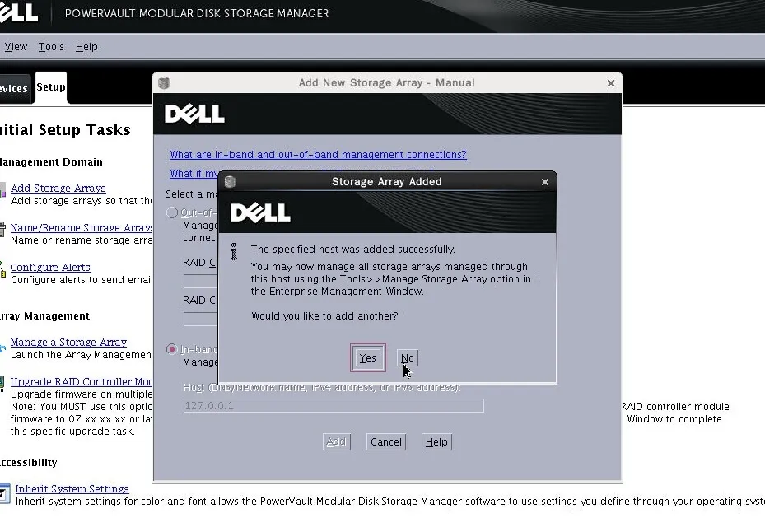Open the Name/Rename Storage Arrays link

[81, 227]
